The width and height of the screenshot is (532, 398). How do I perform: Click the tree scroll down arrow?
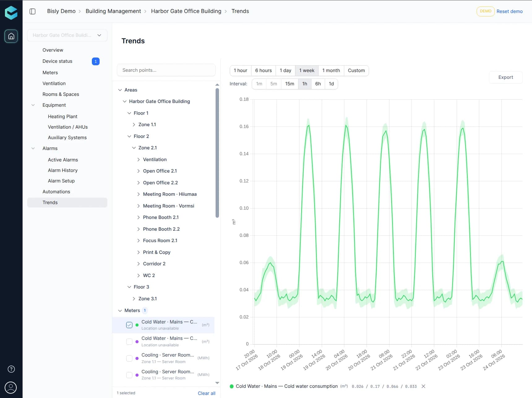[217, 383]
